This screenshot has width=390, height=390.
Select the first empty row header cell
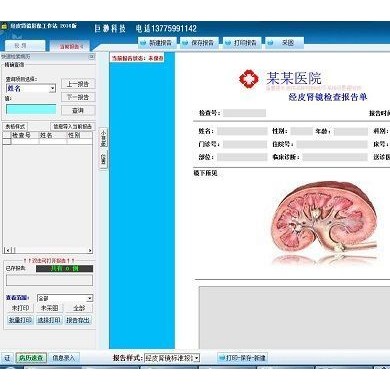(7, 142)
